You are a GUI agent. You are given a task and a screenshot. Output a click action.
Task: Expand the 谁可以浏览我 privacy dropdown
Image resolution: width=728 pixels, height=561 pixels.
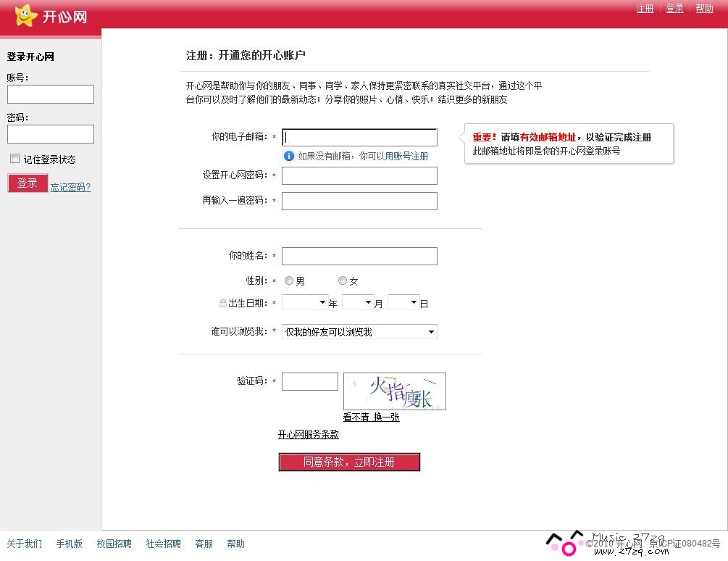pyautogui.click(x=359, y=331)
